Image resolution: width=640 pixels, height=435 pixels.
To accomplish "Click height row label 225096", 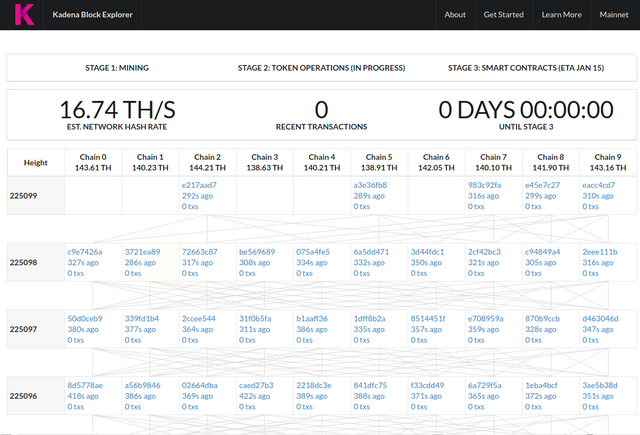I will pyautogui.click(x=23, y=396).
